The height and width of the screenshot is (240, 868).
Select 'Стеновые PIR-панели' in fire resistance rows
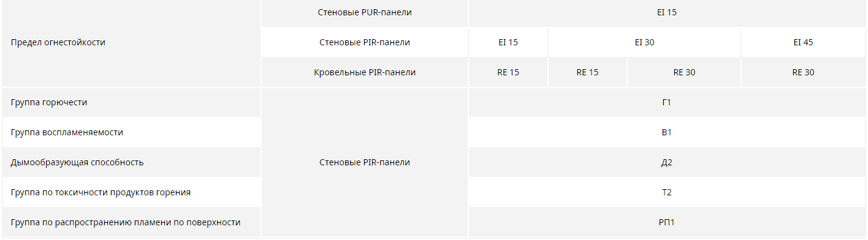[x=365, y=43]
